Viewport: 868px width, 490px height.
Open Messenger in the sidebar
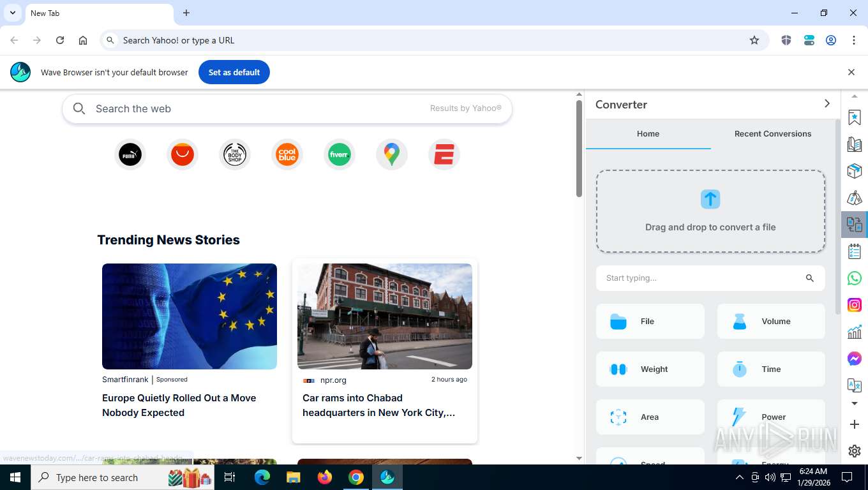click(x=855, y=359)
